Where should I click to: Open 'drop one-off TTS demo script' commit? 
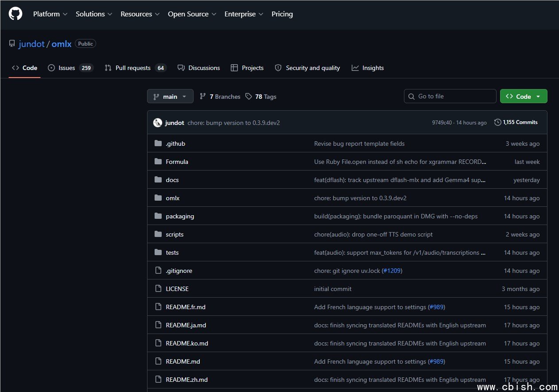373,234
